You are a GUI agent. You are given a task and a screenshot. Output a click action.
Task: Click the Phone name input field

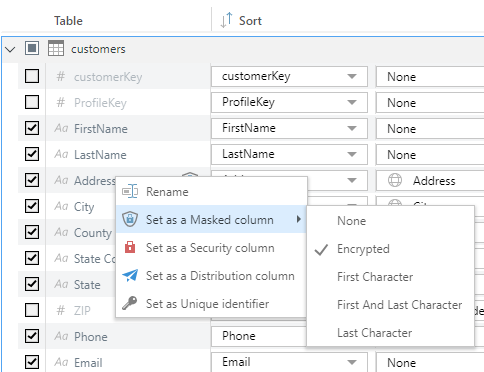click(259, 336)
